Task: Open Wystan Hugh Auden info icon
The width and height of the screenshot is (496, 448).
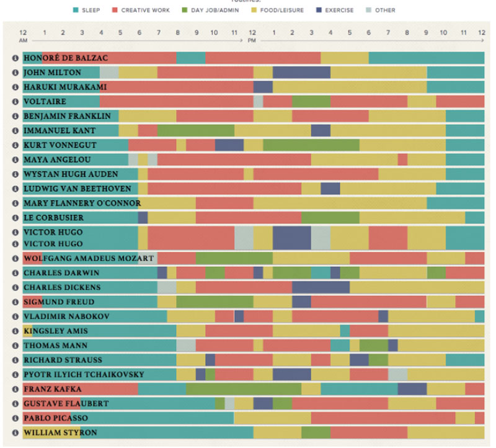Action: (15, 174)
